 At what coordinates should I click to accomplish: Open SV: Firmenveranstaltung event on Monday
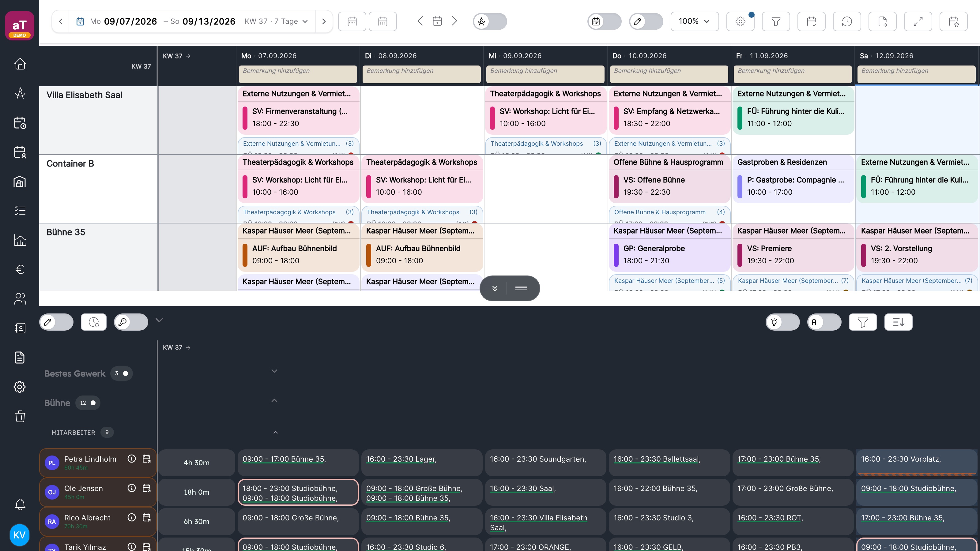click(298, 118)
